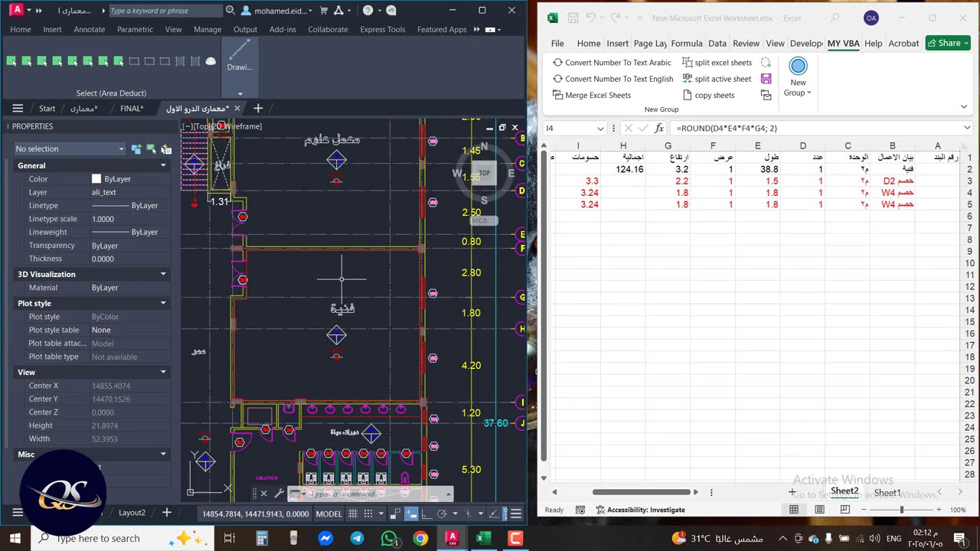Click Select Objects icon in Properties panel
The image size is (980, 551).
click(x=151, y=148)
